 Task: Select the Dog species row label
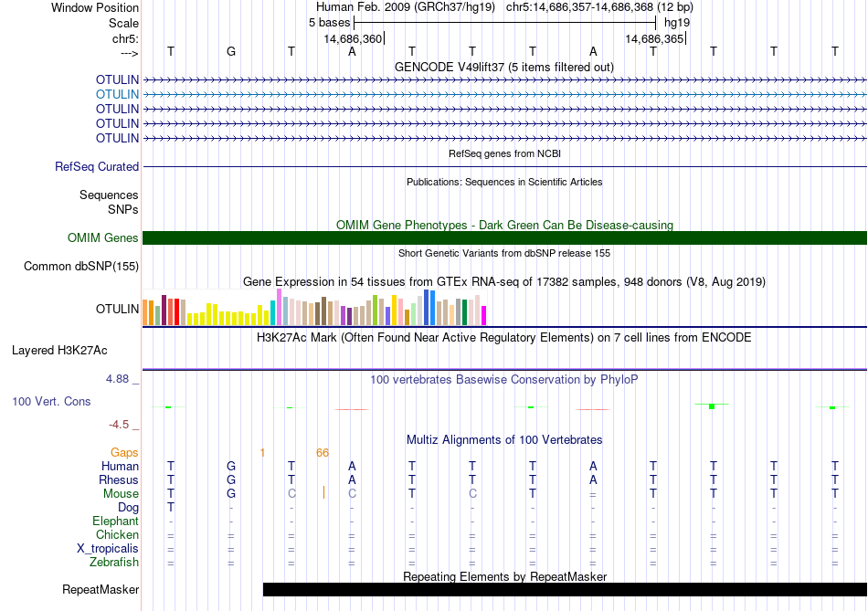[128, 508]
